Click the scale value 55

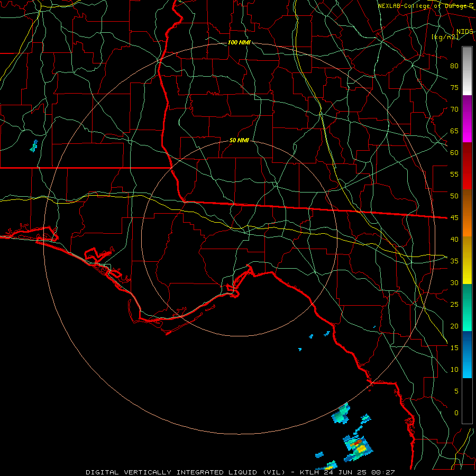pos(454,174)
